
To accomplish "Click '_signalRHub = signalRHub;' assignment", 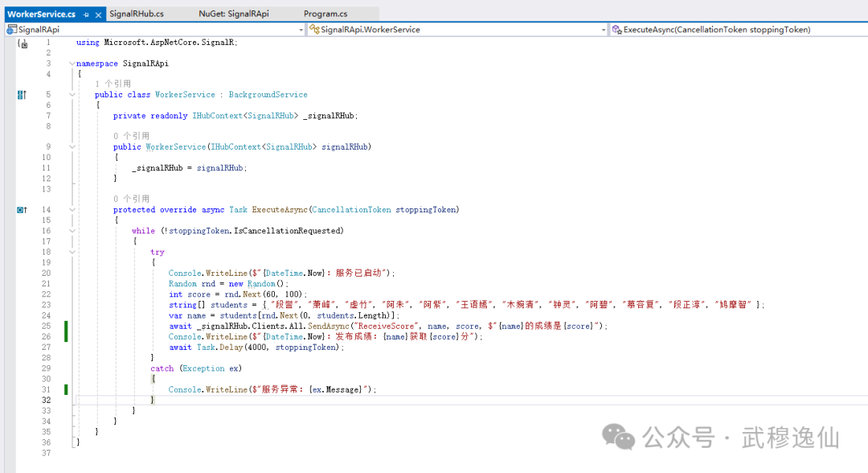I will pos(190,168).
